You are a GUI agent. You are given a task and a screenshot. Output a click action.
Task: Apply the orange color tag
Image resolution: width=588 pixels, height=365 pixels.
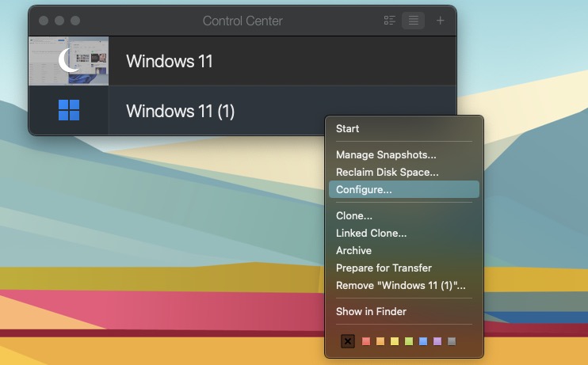(380, 341)
